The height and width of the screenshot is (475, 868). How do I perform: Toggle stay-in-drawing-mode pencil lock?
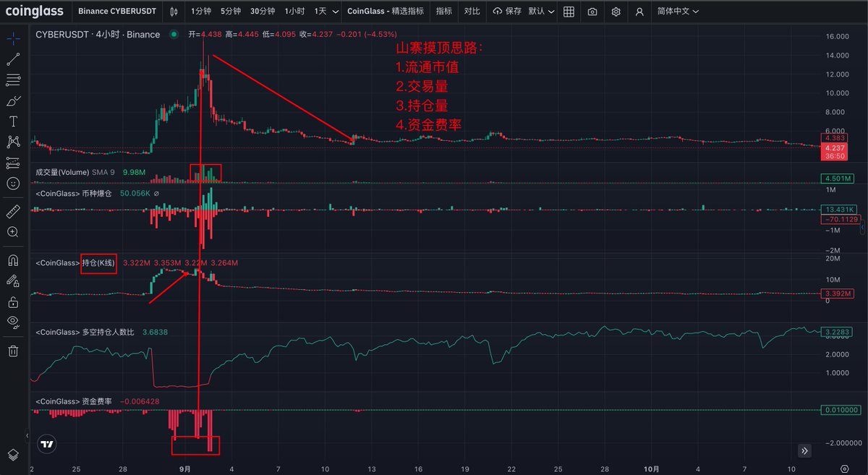(13, 281)
